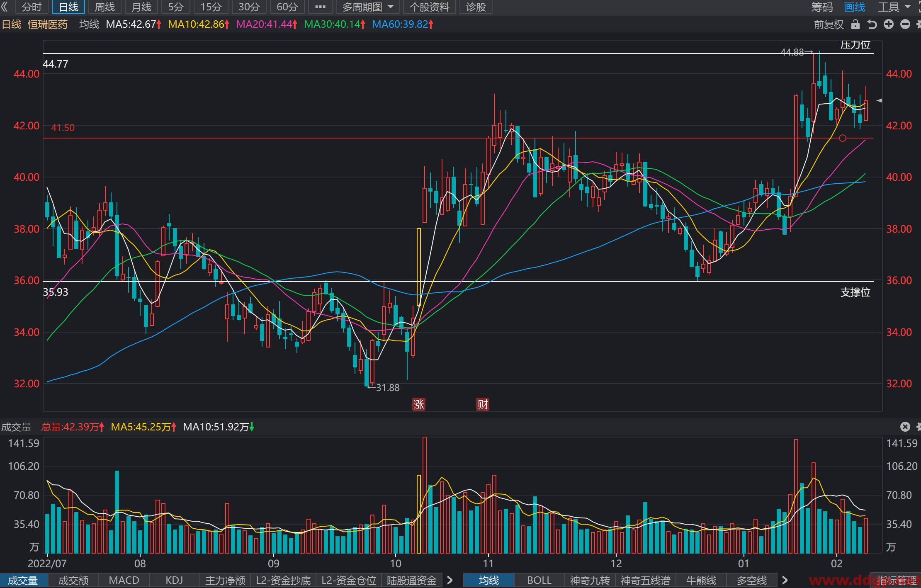Click the 财 event marker icon
921x588 pixels.
pyautogui.click(x=483, y=404)
